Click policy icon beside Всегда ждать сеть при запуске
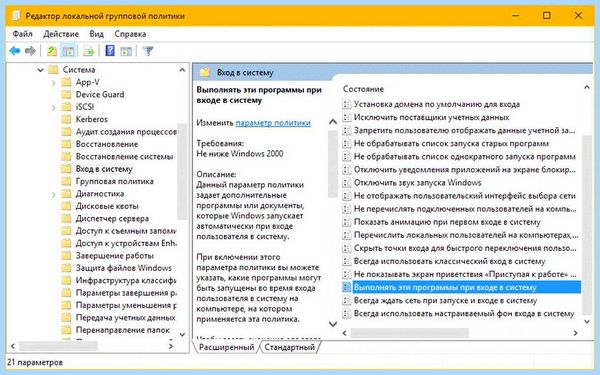Viewport: 600px width, 375px height. point(346,300)
